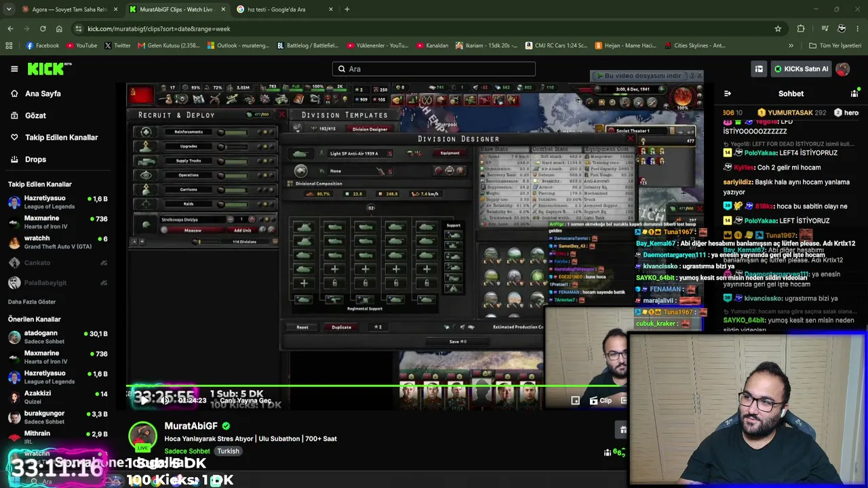Open the YouTube bookmark
The image size is (868, 488).
coord(82,45)
